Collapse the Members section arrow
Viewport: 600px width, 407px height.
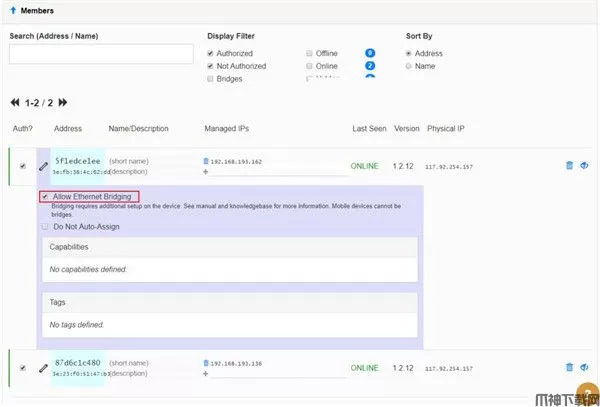click(x=11, y=10)
